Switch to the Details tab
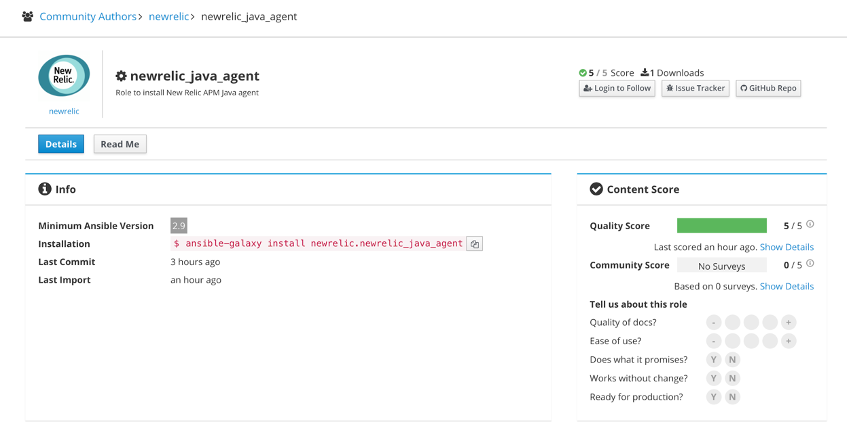The height and width of the screenshot is (424, 847). point(61,144)
